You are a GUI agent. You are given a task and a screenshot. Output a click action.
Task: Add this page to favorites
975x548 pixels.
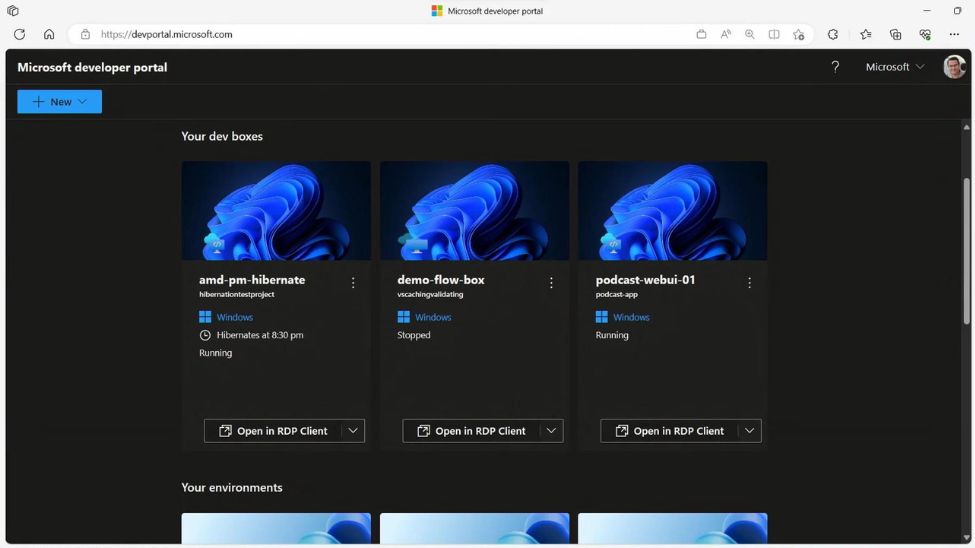[799, 34]
